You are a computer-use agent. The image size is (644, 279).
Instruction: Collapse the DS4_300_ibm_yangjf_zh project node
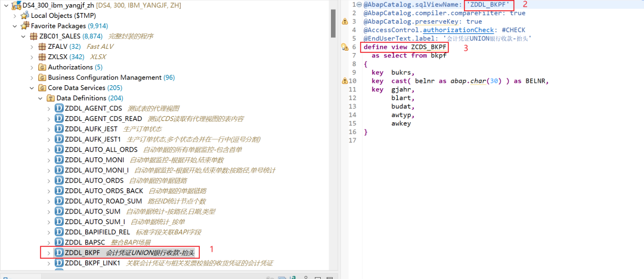tap(6, 5)
